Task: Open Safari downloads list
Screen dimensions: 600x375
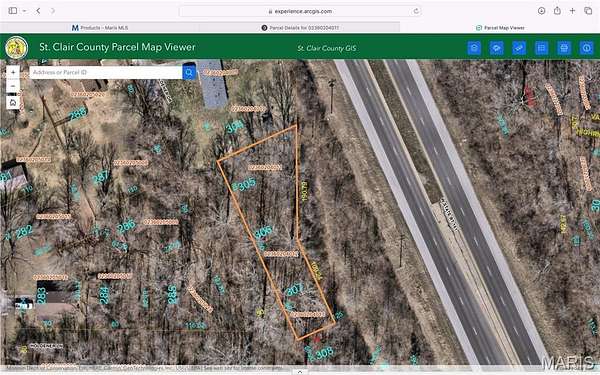Action: pos(541,11)
